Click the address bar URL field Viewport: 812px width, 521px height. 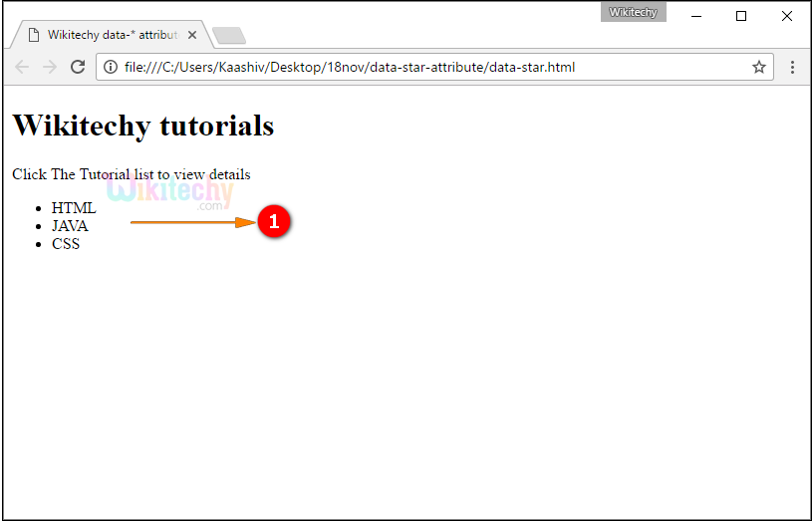(x=435, y=67)
